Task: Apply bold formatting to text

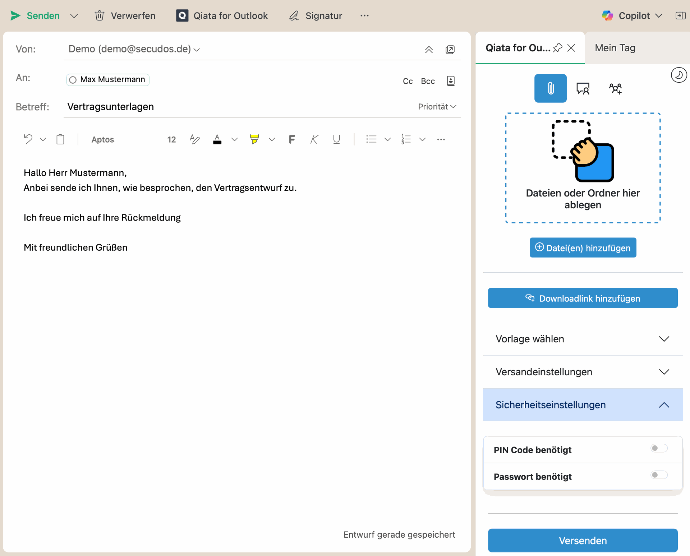Action: (292, 139)
